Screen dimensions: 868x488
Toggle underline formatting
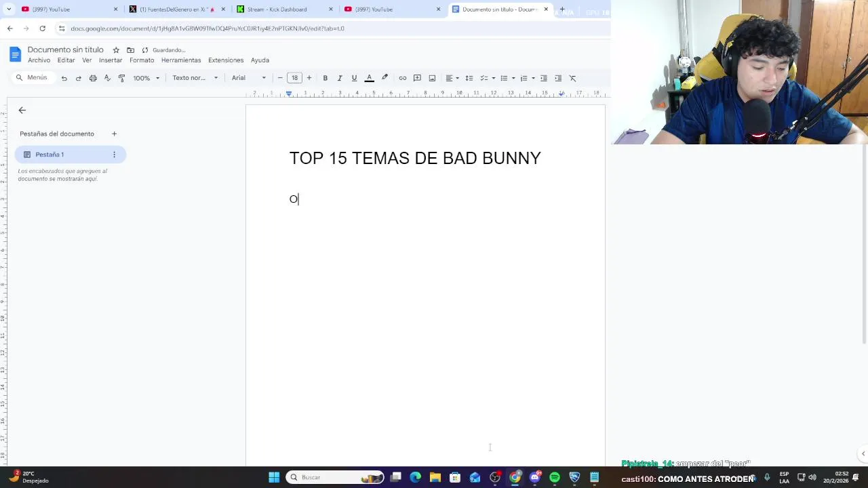pos(354,78)
